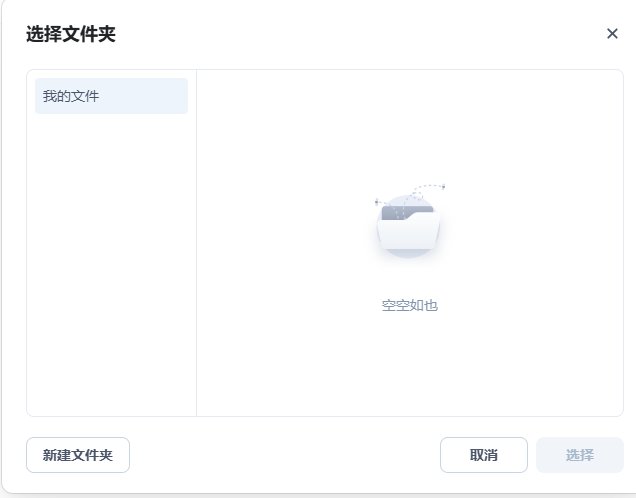The width and height of the screenshot is (636, 498).
Task: Click the 选择文件夹 dialog title
Action: [x=71, y=34]
